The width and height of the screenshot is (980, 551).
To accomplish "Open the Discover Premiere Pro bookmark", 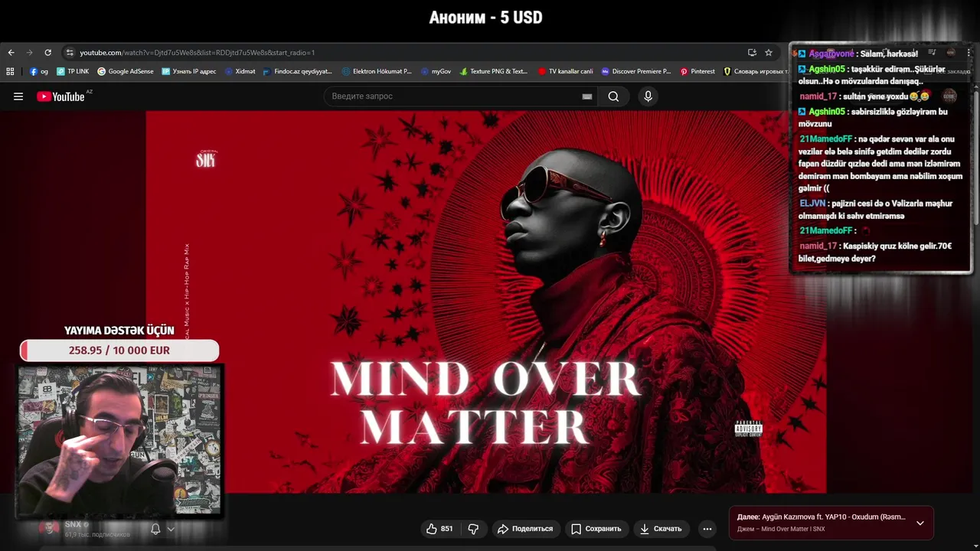I will pyautogui.click(x=636, y=71).
